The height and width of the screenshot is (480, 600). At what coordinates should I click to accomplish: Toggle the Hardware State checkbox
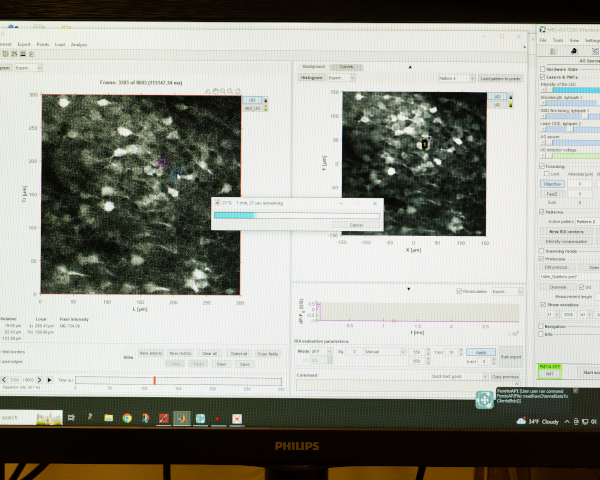542,69
